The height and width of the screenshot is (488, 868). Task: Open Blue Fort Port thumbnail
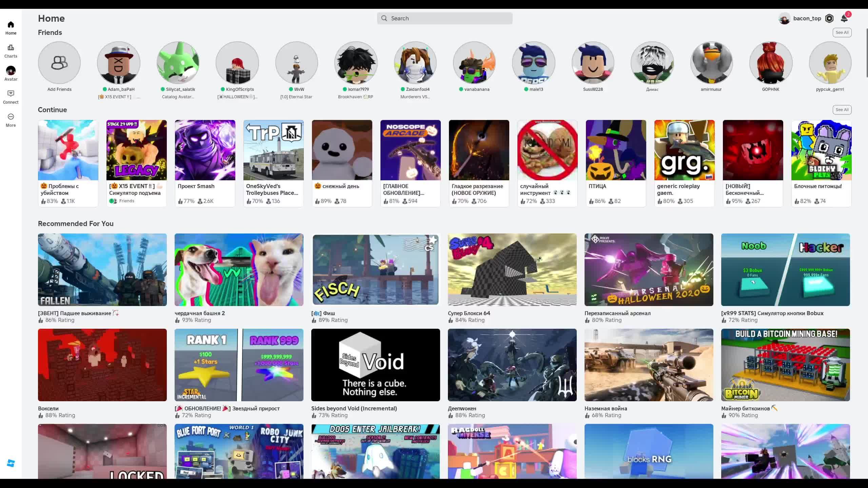[x=239, y=451]
